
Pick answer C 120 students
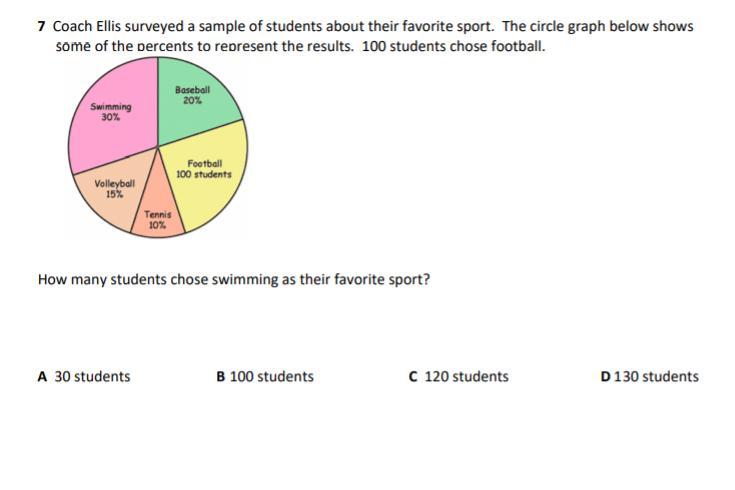tap(459, 377)
